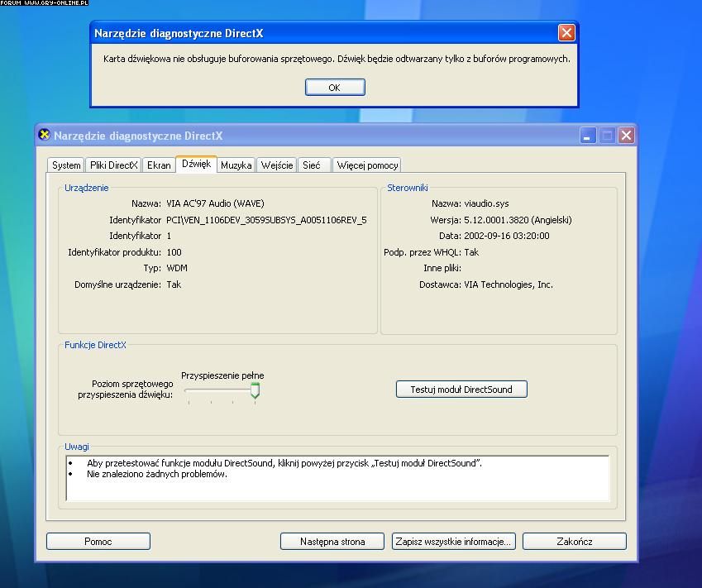Select the Dźwięk tab
The image size is (702, 588).
[x=196, y=164]
